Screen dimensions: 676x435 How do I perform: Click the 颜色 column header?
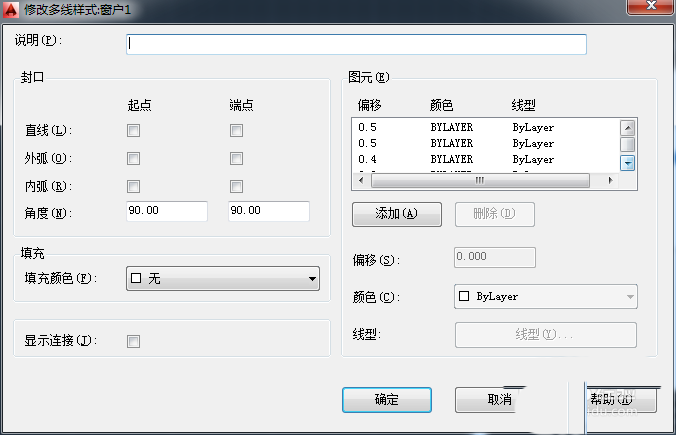point(441,105)
